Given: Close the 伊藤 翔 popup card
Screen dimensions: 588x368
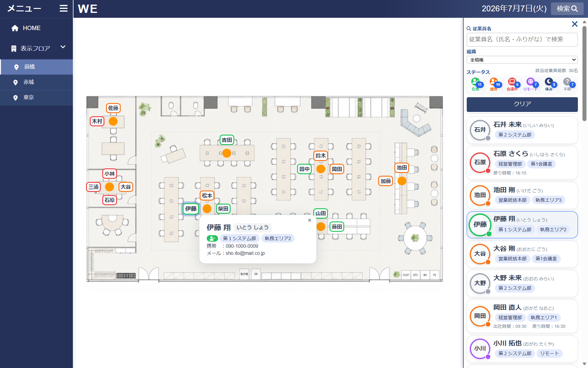Looking at the screenshot, I should coord(310,220).
